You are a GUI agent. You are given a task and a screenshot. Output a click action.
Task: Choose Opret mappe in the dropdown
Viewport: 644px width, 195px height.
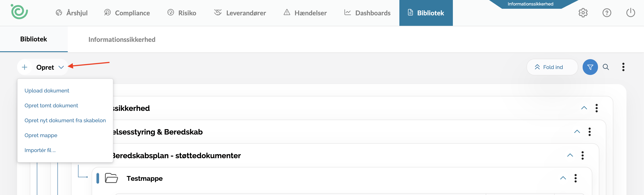coord(41,135)
